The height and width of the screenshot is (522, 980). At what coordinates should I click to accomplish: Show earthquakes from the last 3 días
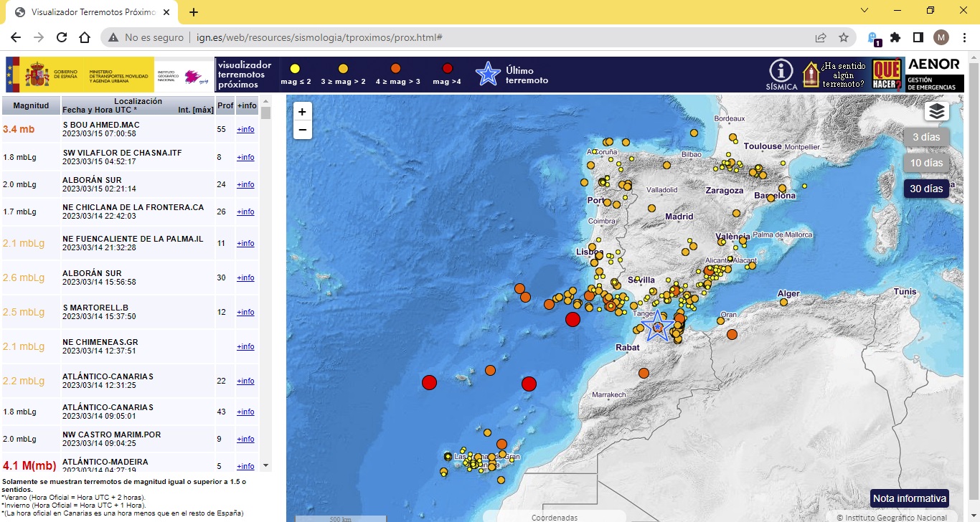(926, 137)
